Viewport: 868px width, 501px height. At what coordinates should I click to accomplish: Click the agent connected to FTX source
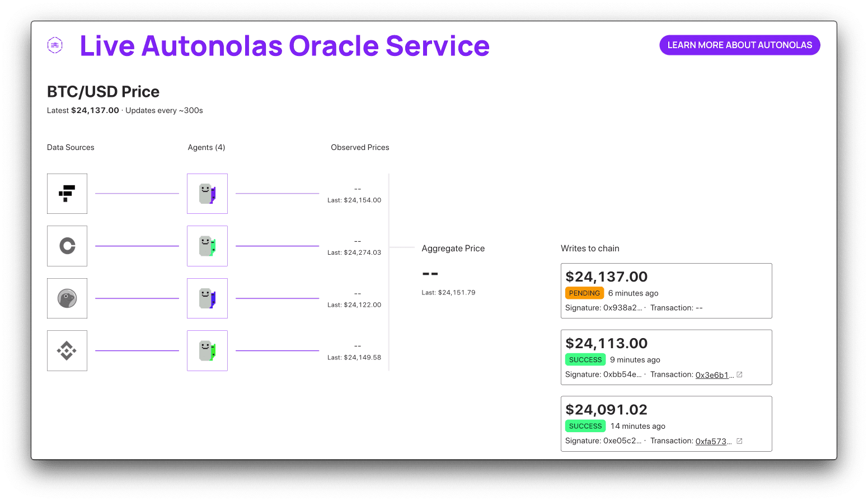[207, 194]
